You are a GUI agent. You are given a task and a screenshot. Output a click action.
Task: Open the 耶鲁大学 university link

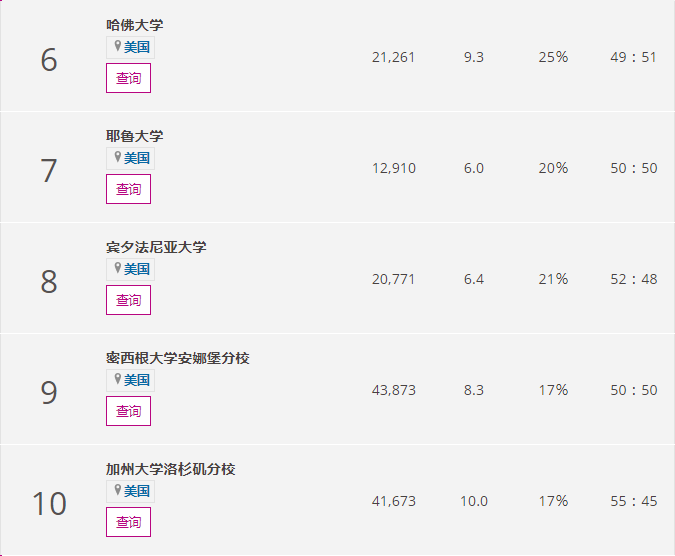point(134,136)
